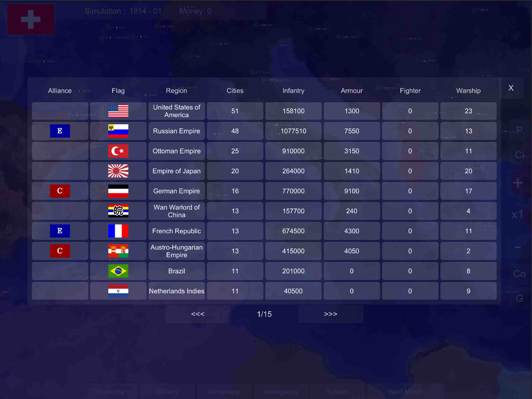Close the regions table with X
Image resolution: width=532 pixels, height=399 pixels.
(511, 88)
